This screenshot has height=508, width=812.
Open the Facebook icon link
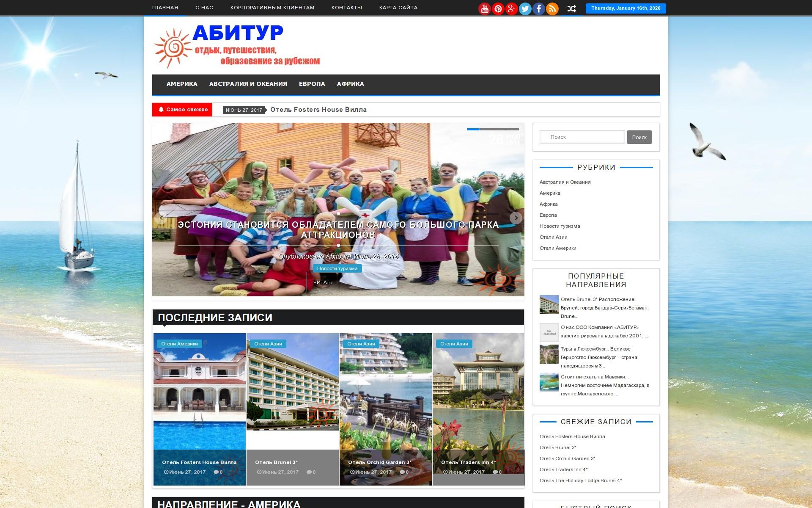coord(538,8)
